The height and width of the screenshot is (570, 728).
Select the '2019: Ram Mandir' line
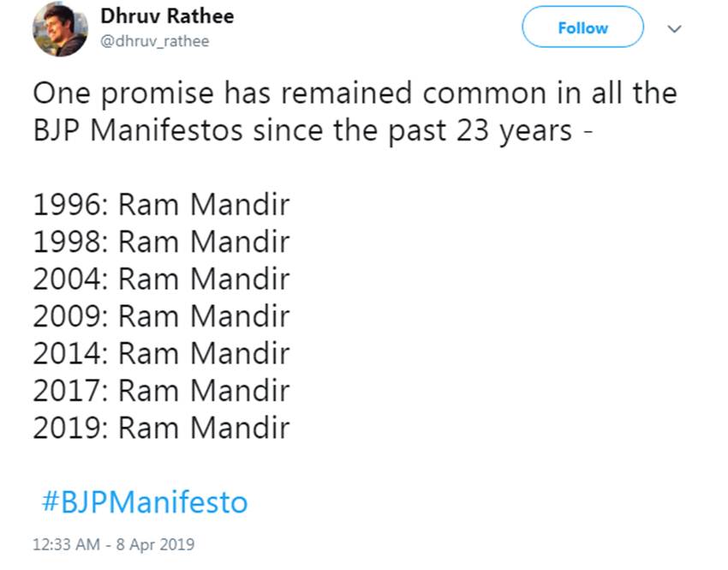coord(161,427)
